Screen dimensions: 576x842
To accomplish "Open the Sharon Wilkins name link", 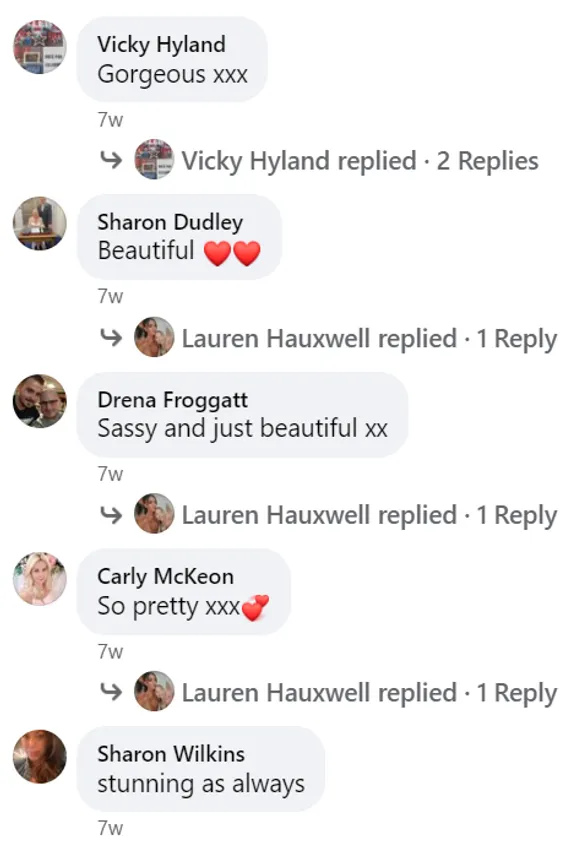I will point(171,754).
